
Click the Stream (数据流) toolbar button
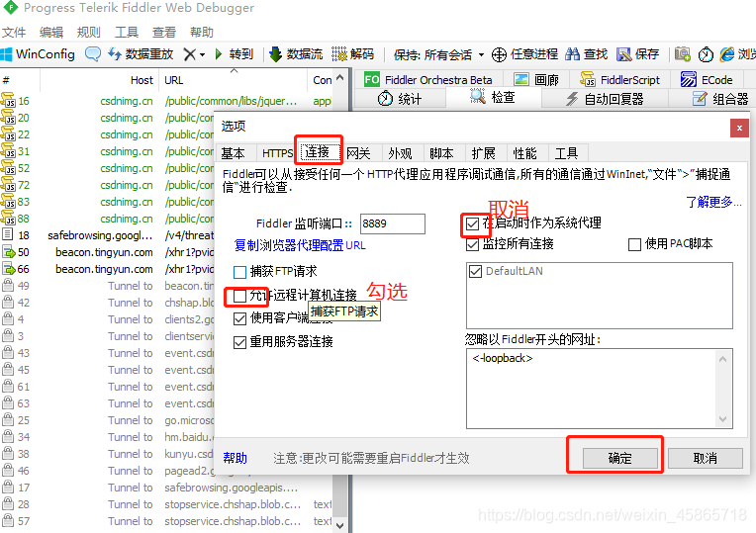pos(296,54)
